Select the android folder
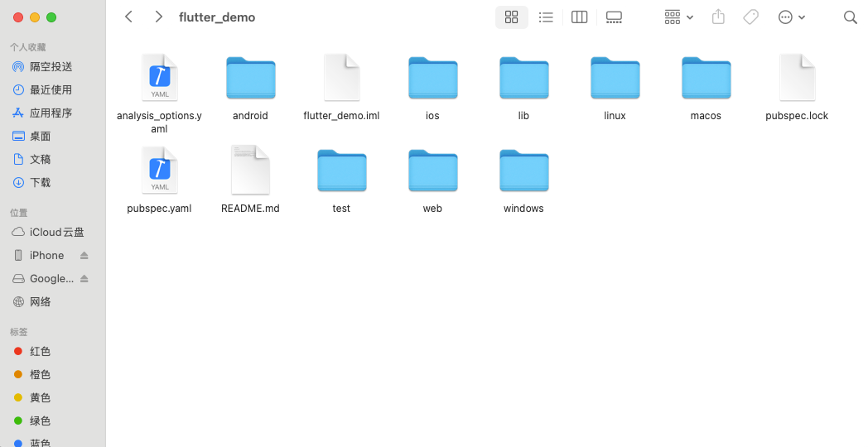Viewport: 868px width, 447px height. tap(250, 78)
